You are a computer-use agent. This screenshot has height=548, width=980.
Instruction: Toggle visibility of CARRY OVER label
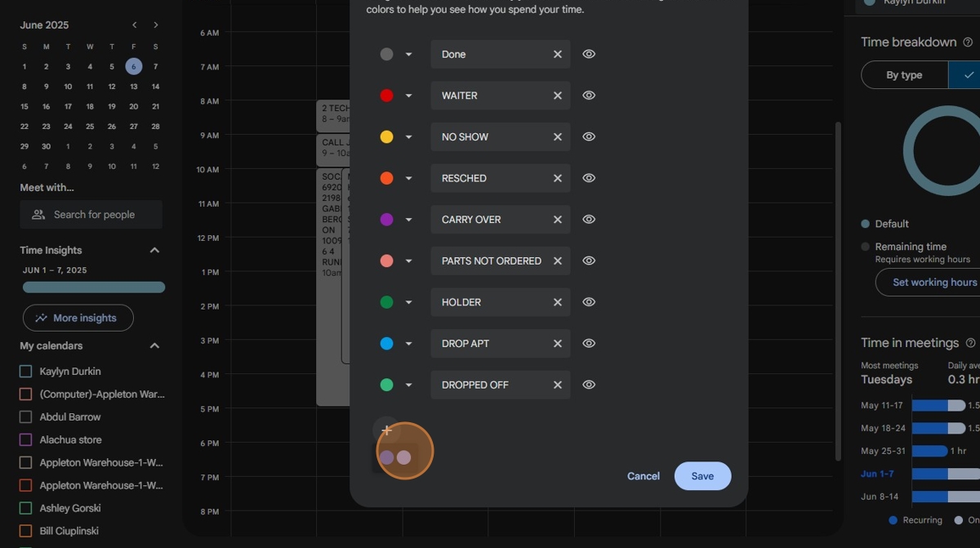589,220
